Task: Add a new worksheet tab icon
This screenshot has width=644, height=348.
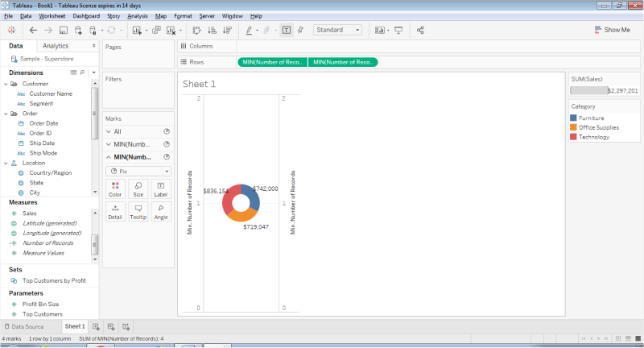Action: coord(96,326)
